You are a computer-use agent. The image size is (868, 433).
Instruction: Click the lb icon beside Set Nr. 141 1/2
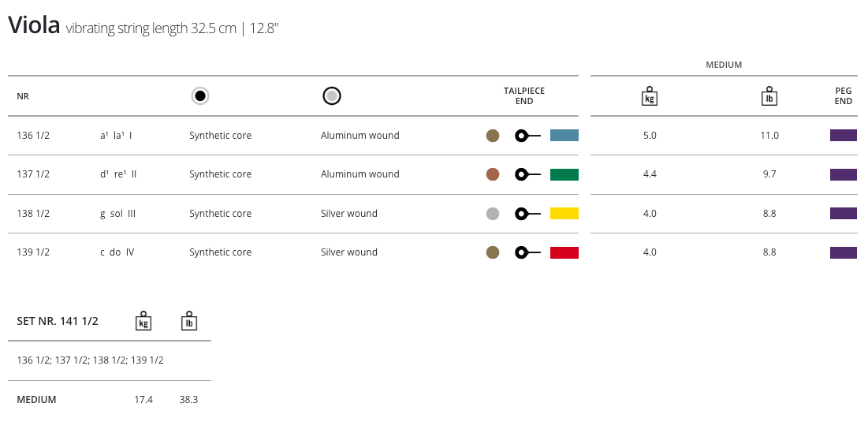pyautogui.click(x=189, y=320)
